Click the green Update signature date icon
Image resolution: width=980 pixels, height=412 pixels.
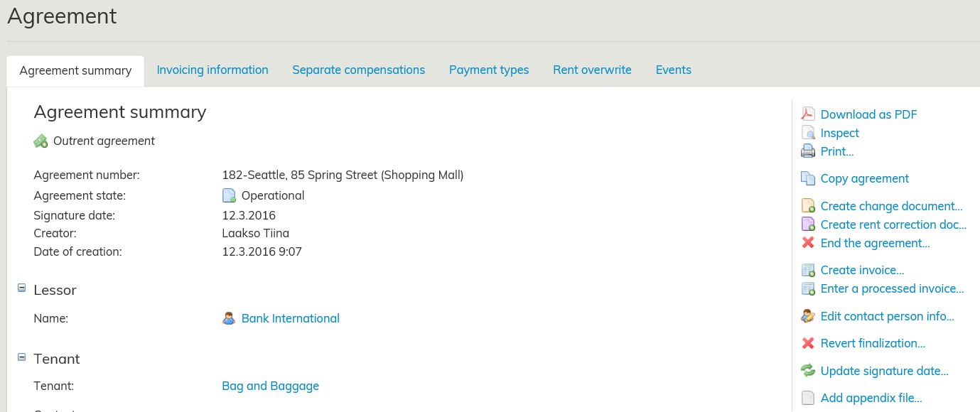[x=808, y=371]
